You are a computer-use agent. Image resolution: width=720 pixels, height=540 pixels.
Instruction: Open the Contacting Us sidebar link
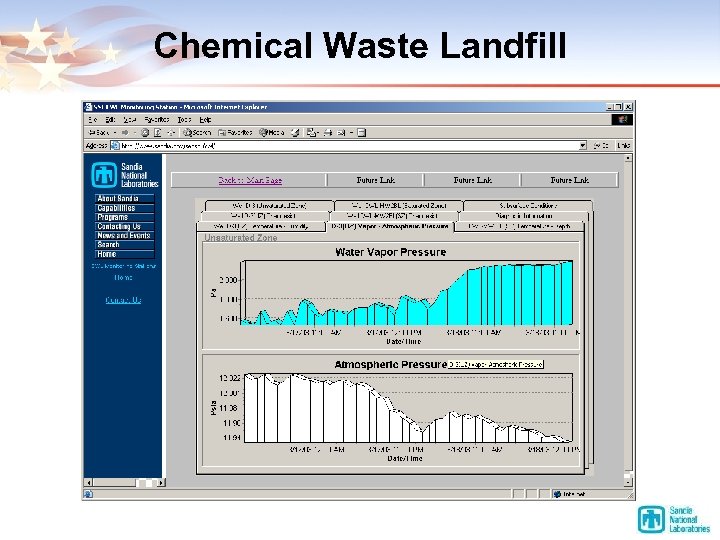[x=124, y=226]
